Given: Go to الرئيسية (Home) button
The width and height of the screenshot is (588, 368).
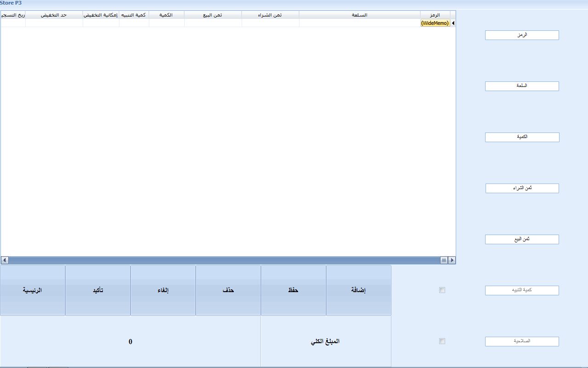Looking at the screenshot, I should (x=33, y=290).
